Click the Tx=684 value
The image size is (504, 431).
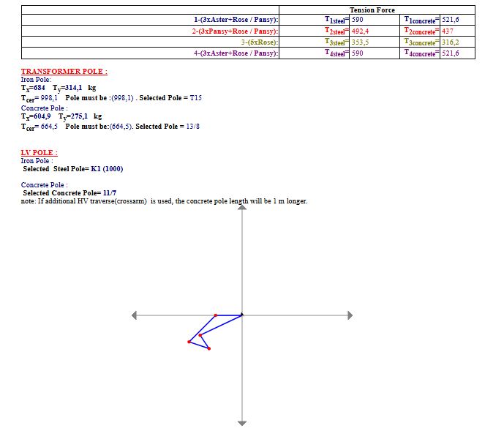click(33, 88)
